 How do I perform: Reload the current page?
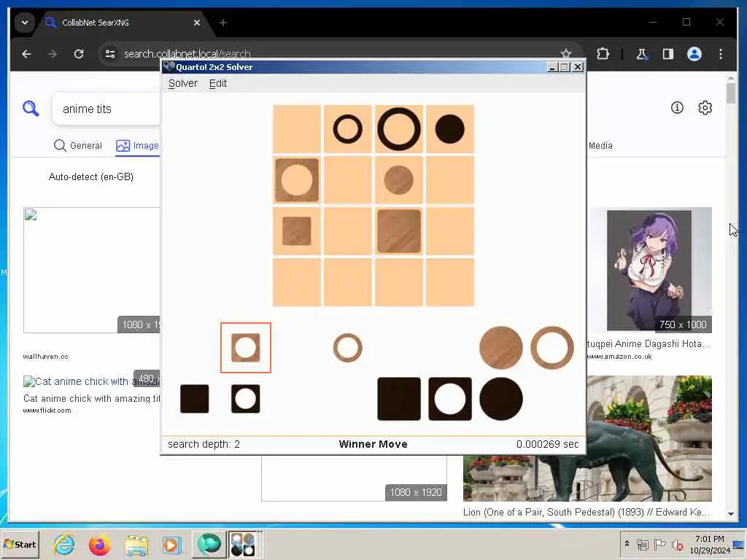(79, 54)
